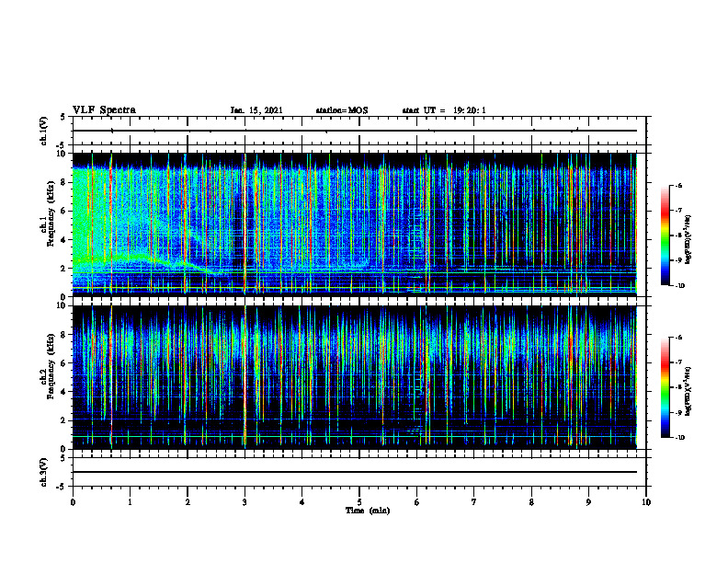Click the time axis tick label "9"
This screenshot has height=563, width=728.
pyautogui.click(x=588, y=502)
